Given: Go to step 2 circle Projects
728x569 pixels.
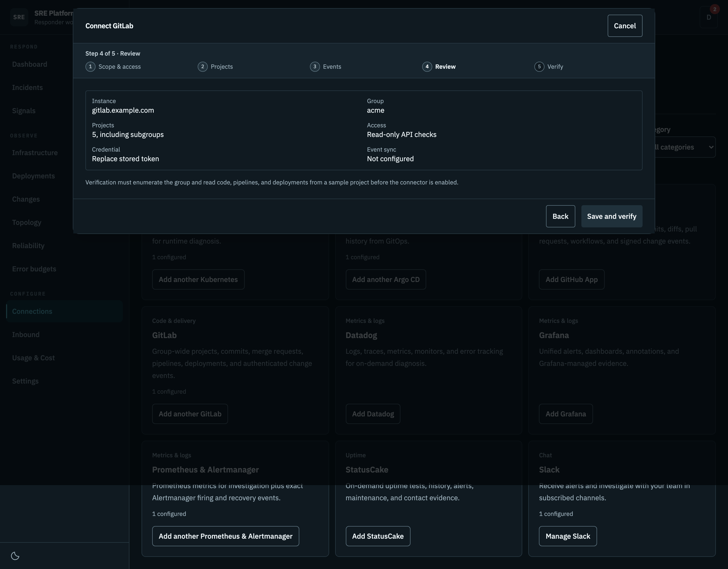Looking at the screenshot, I should (x=203, y=67).
